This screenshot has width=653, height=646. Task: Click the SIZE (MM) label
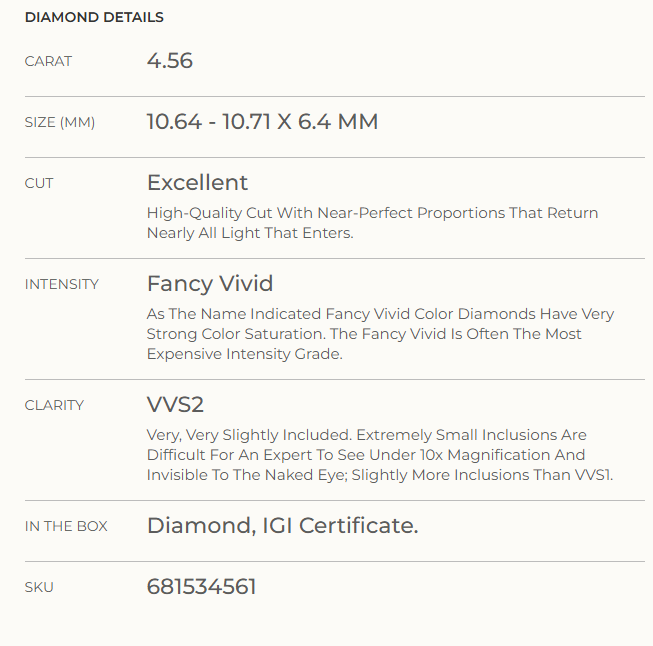coord(60,122)
